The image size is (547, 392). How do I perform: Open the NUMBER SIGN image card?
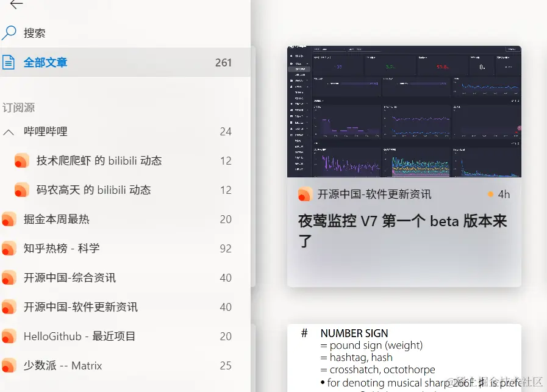coord(404,358)
